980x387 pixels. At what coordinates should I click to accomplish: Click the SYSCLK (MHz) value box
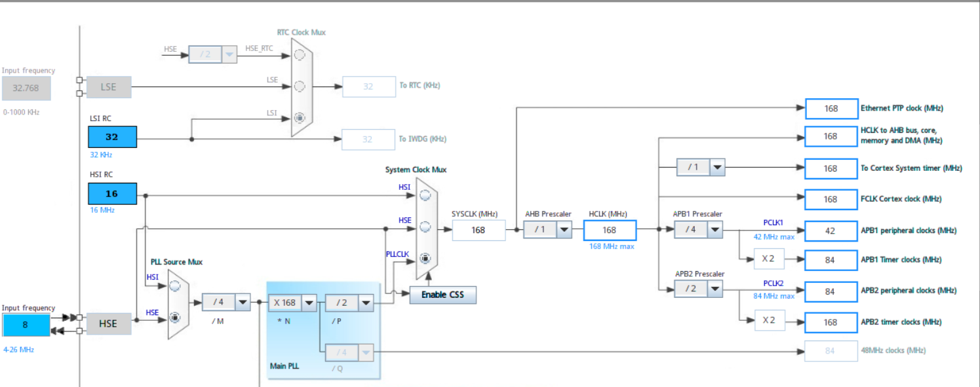[x=479, y=230]
